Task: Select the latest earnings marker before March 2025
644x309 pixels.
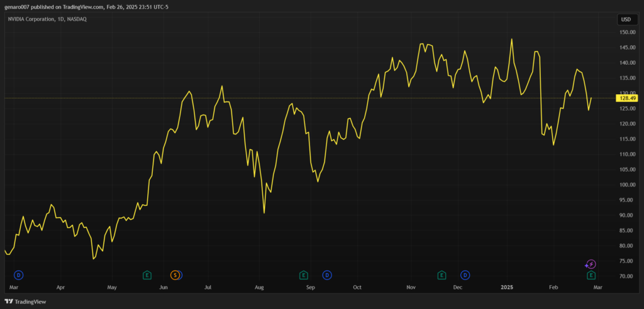Action: (591, 275)
